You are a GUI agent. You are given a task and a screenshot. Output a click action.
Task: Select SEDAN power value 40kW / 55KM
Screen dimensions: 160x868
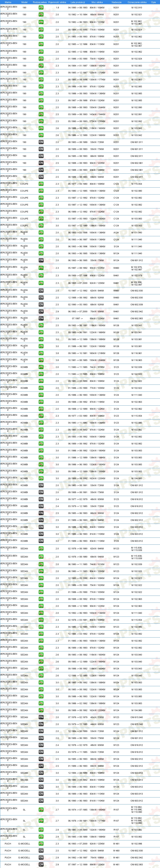click(97, 717)
